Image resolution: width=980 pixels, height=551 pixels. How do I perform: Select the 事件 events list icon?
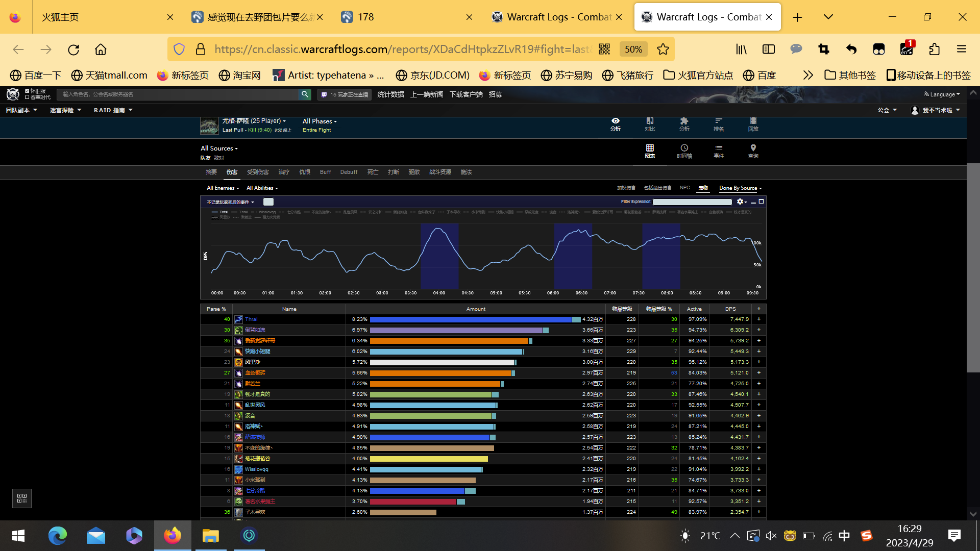719,151
